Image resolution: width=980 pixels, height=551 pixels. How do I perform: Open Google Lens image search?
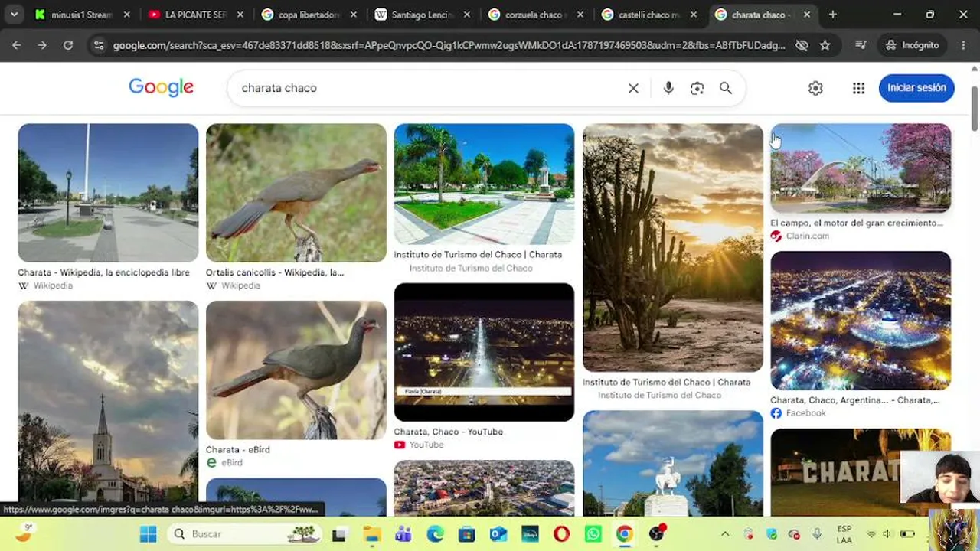click(x=697, y=88)
